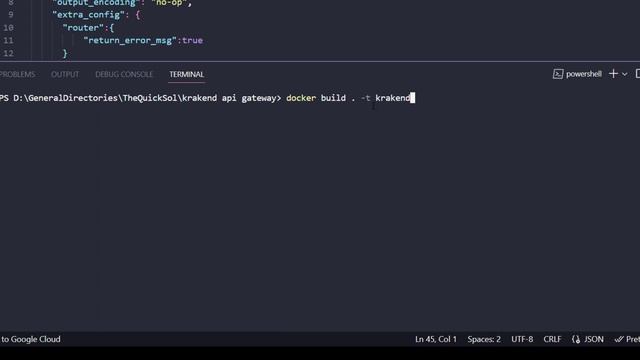Image resolution: width=640 pixels, height=360 pixels.
Task: Change indentation via Spaces: 2
Action: pos(484,339)
